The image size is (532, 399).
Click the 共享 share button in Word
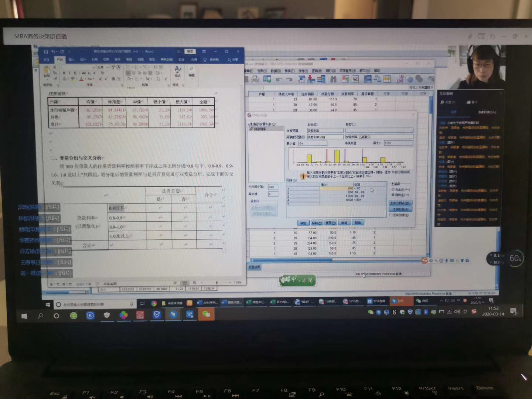click(233, 59)
